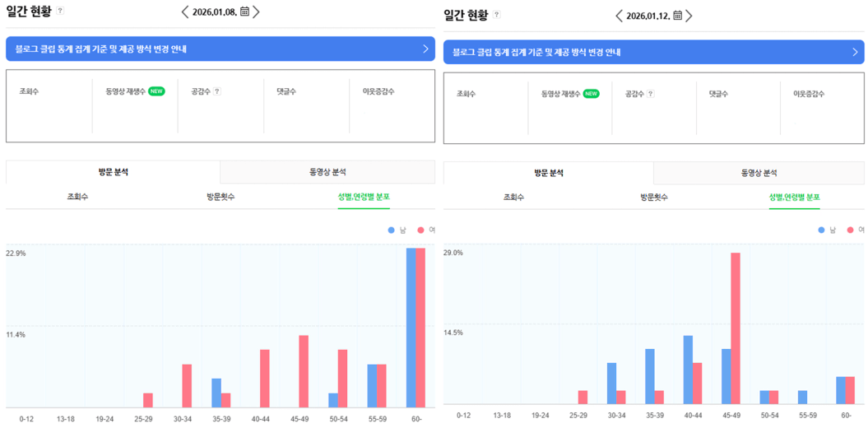Screen dimensions: 868x428
Task: Toggle 남 legend series in 22.9% chart
Action: (397, 230)
